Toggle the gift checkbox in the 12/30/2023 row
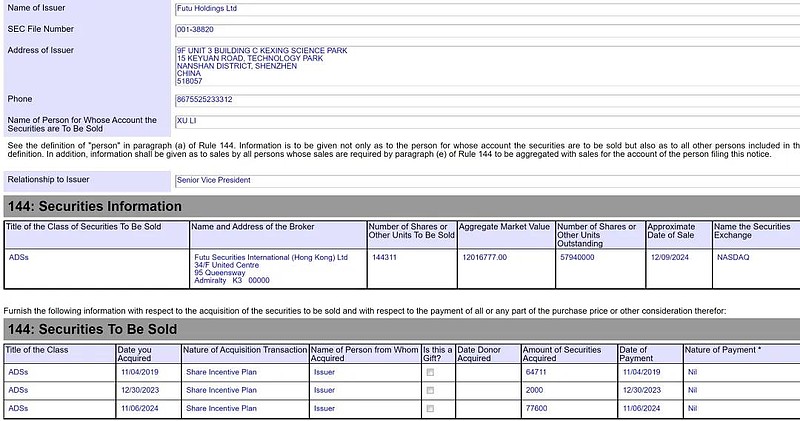This screenshot has height=421, width=800. [x=430, y=390]
